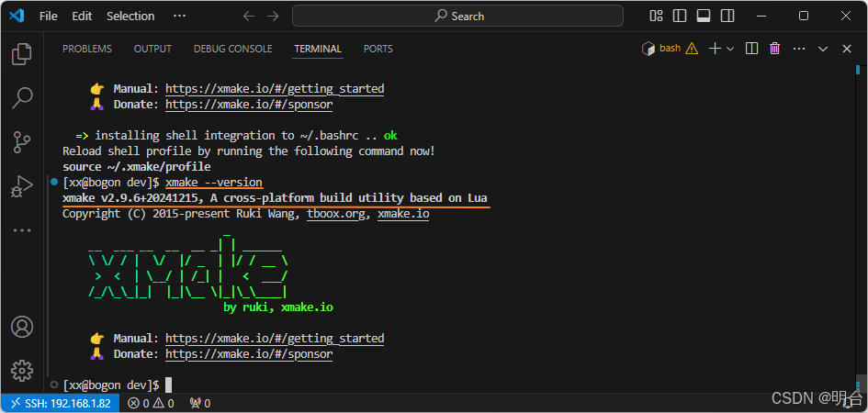This screenshot has width=868, height=413.
Task: Open the Search view in activity bar
Action: click(22, 98)
